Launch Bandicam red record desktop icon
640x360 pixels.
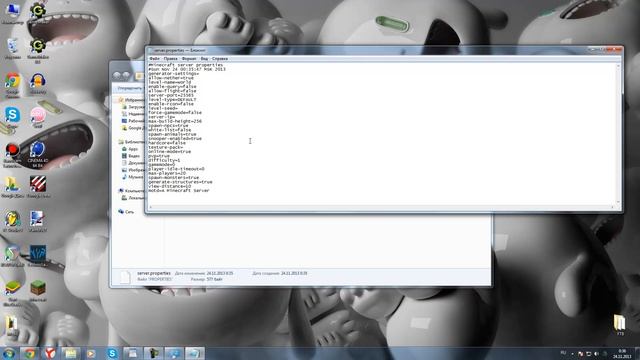[13, 154]
